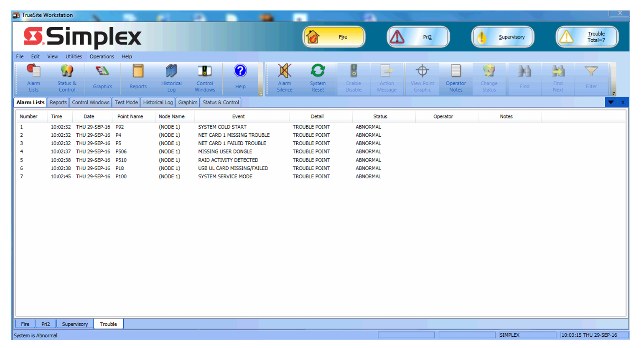This screenshot has width=644, height=348.
Task: Click the Supervisory status button
Action: pos(503,37)
